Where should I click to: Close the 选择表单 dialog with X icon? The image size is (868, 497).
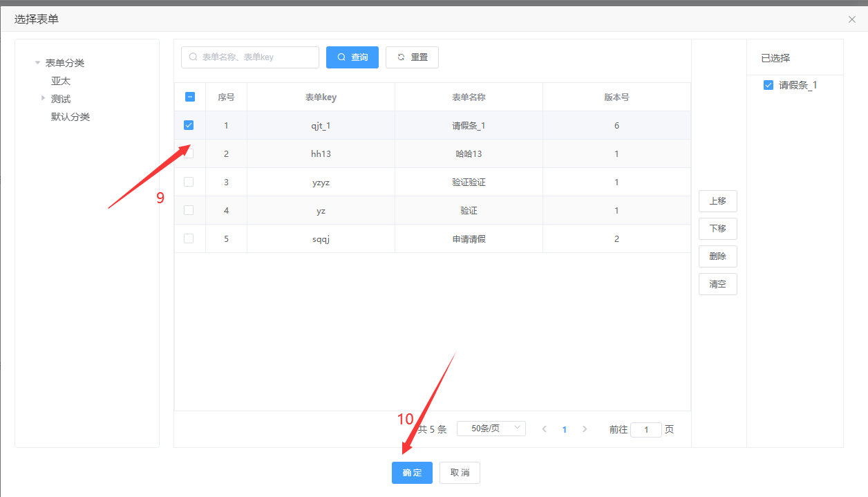click(851, 19)
